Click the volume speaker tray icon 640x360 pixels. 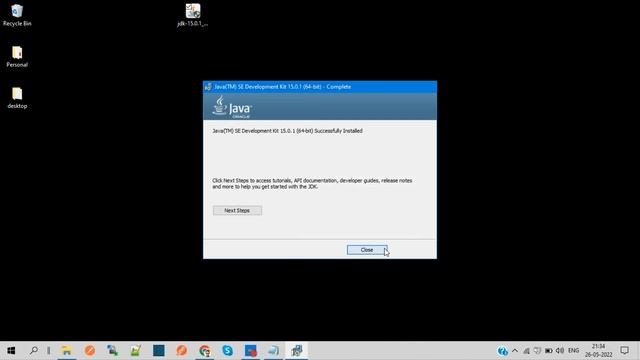(560, 351)
